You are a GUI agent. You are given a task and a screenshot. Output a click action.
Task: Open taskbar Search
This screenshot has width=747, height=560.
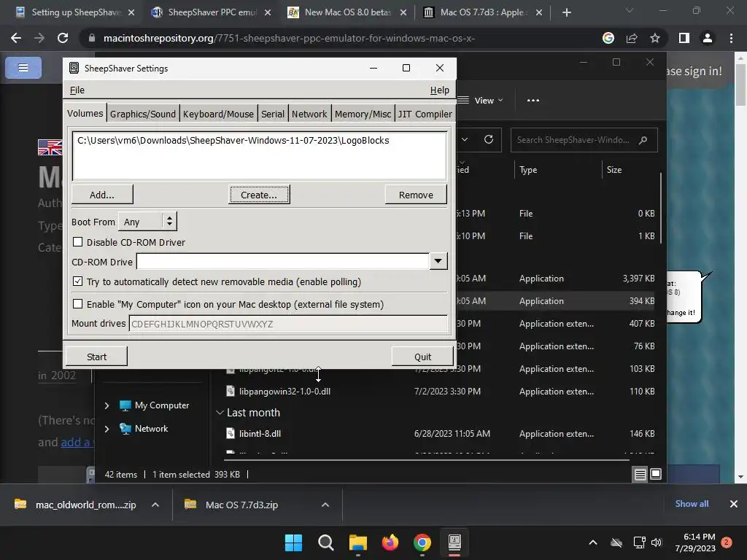[326, 542]
